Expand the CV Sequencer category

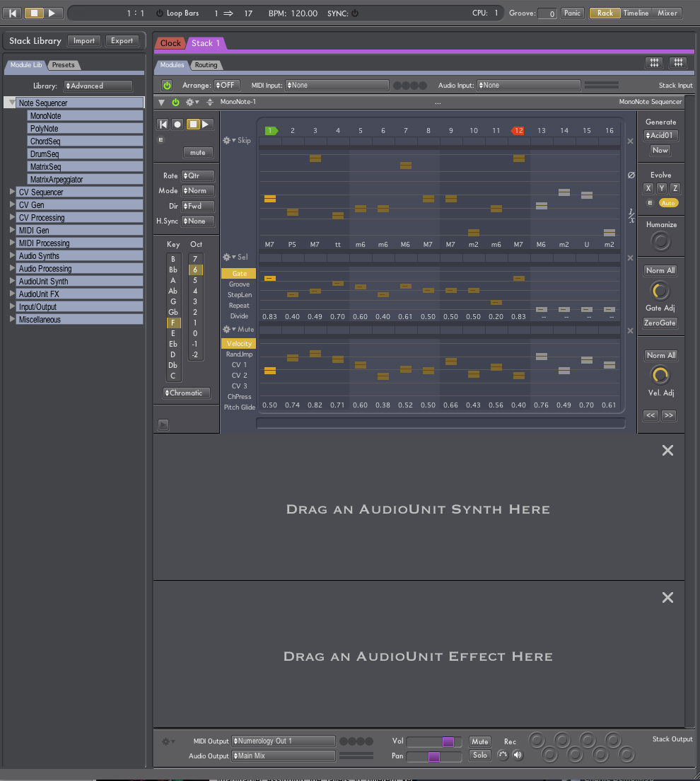[13, 192]
